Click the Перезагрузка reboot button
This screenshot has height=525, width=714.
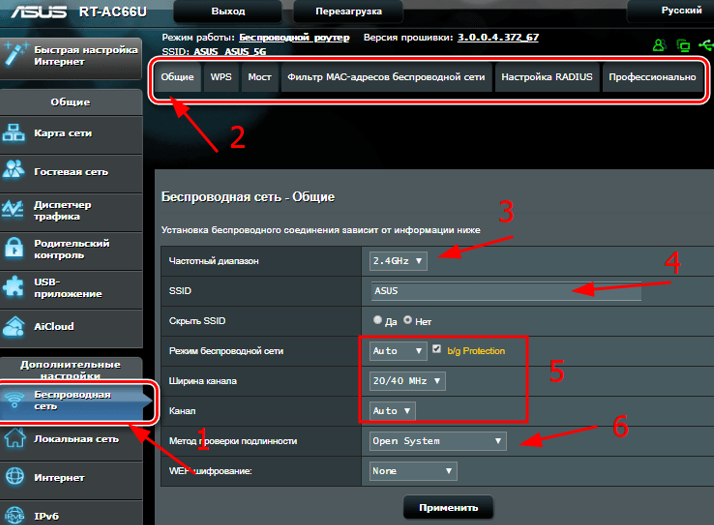click(x=348, y=11)
